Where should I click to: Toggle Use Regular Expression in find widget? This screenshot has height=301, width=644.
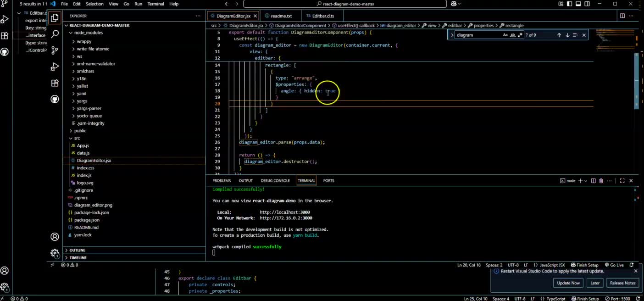tap(520, 35)
